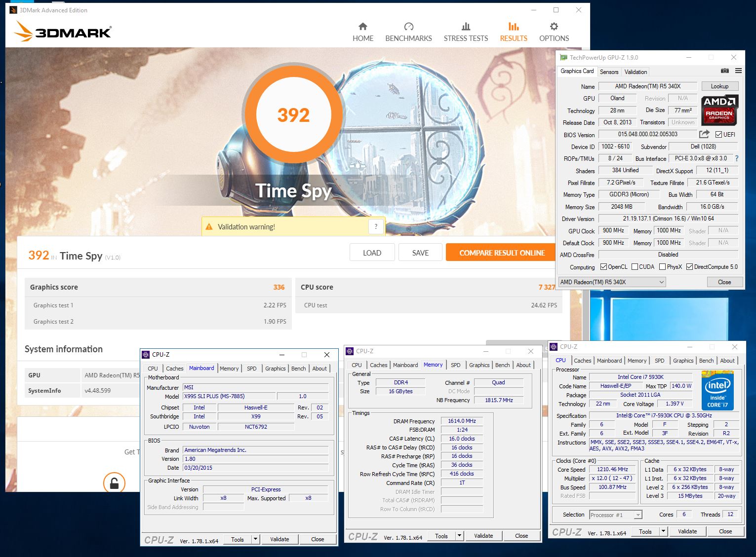The width and height of the screenshot is (756, 557).
Task: Toggle the DirectCompute 5.0 checkbox
Action: coord(689,267)
